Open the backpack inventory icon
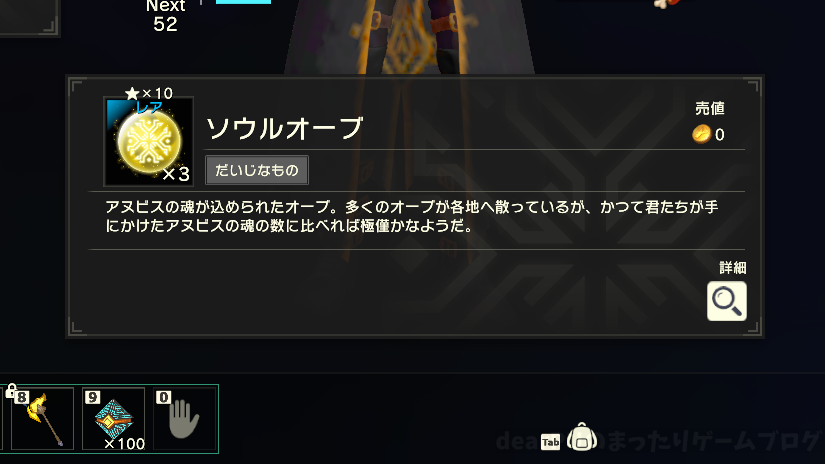 (x=581, y=437)
